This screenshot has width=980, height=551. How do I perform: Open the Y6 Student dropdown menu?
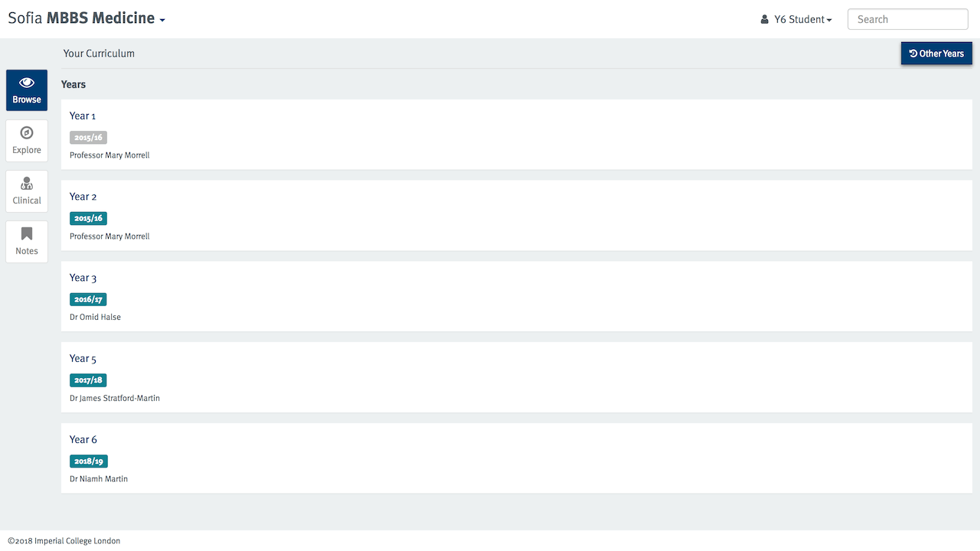point(796,19)
